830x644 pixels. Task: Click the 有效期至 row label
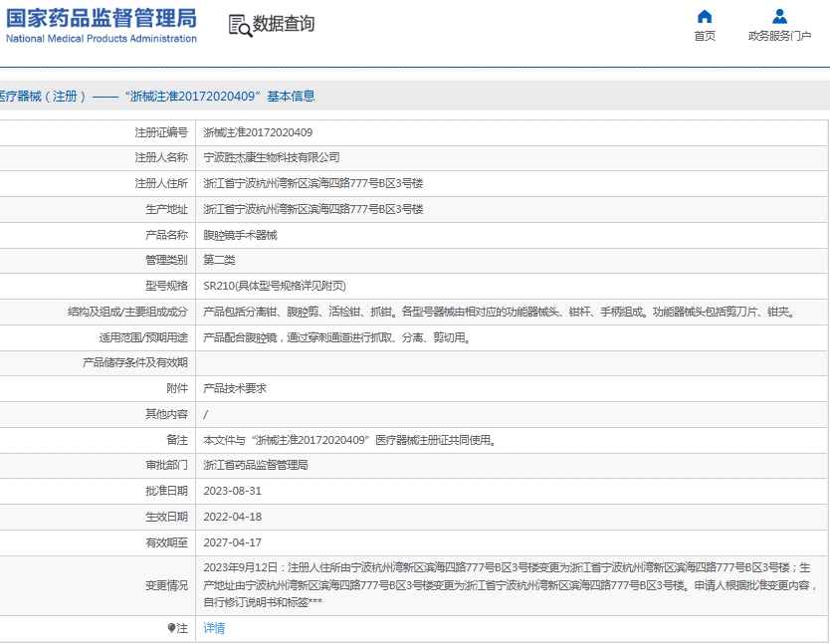point(167,542)
